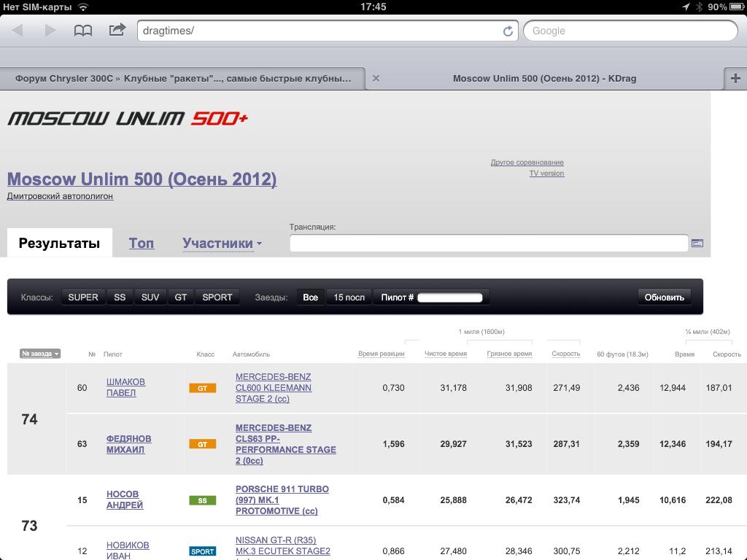The image size is (747, 560).
Task: Click the 12,944 quarter-mile time
Action: (673, 388)
